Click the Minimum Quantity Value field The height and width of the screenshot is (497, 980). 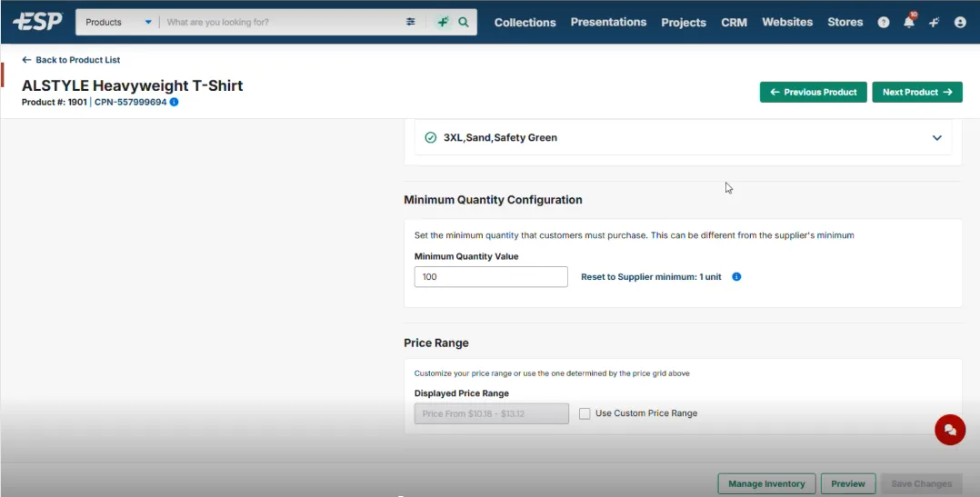point(491,276)
